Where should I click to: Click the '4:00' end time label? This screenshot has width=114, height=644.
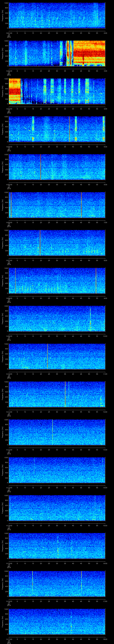pyautogui.click(x=105, y=109)
